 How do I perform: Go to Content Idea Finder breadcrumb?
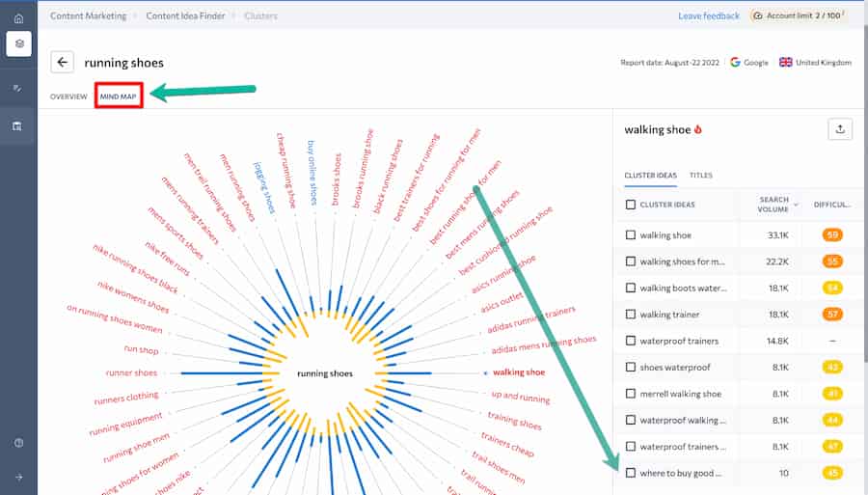click(185, 16)
